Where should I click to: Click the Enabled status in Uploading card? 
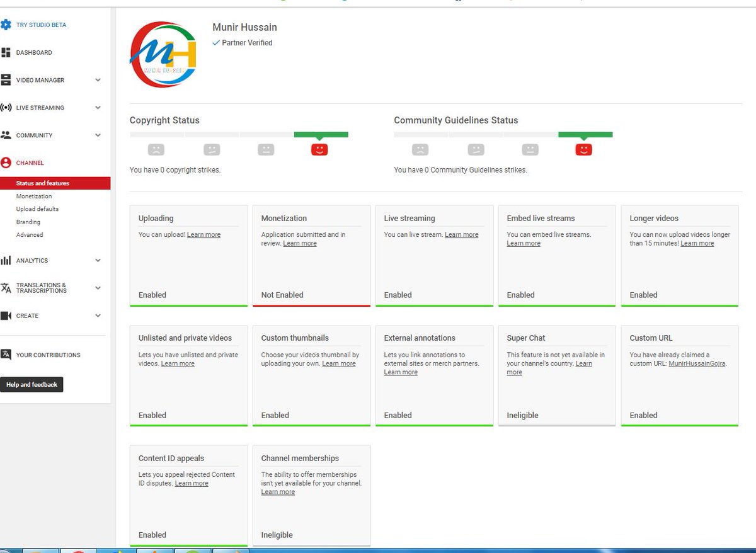pyautogui.click(x=152, y=295)
